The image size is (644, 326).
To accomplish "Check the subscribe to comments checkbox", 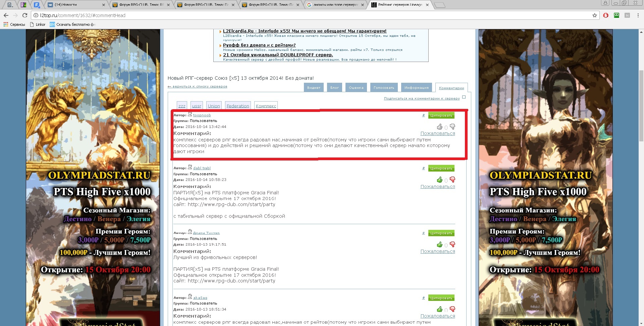I will 464,97.
